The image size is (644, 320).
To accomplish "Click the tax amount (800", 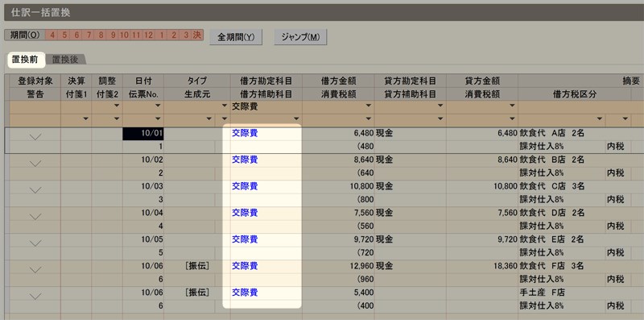I will coord(365,199).
